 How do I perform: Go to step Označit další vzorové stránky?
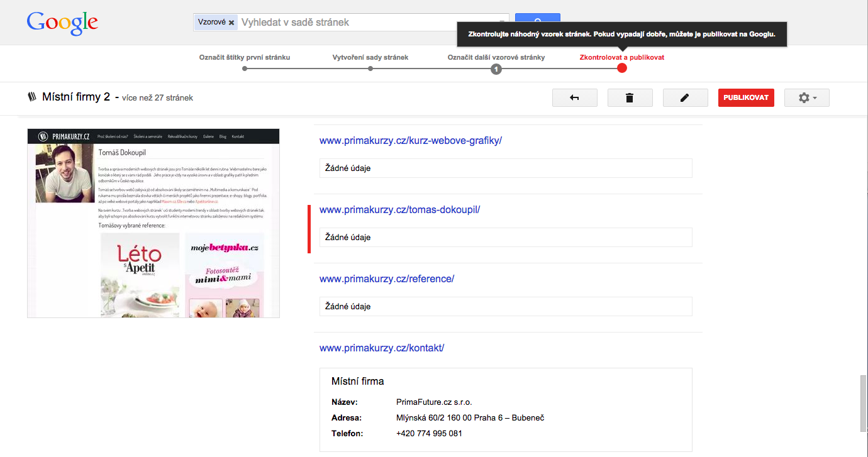(x=496, y=57)
